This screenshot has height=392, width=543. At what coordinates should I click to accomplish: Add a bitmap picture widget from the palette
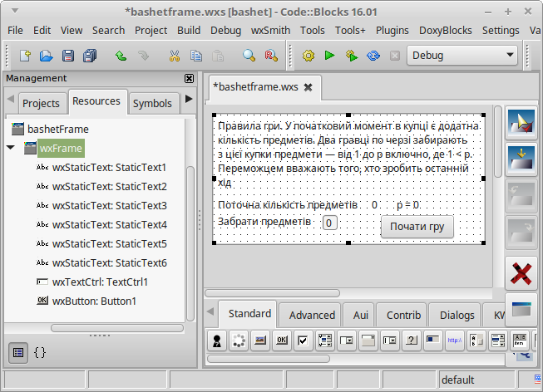tap(260, 341)
